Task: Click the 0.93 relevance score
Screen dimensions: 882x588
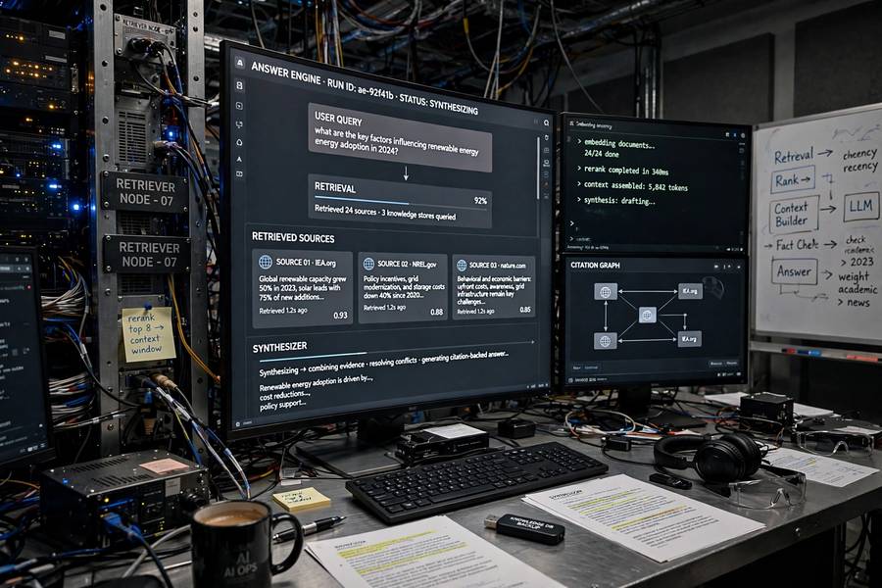Action: click(340, 316)
